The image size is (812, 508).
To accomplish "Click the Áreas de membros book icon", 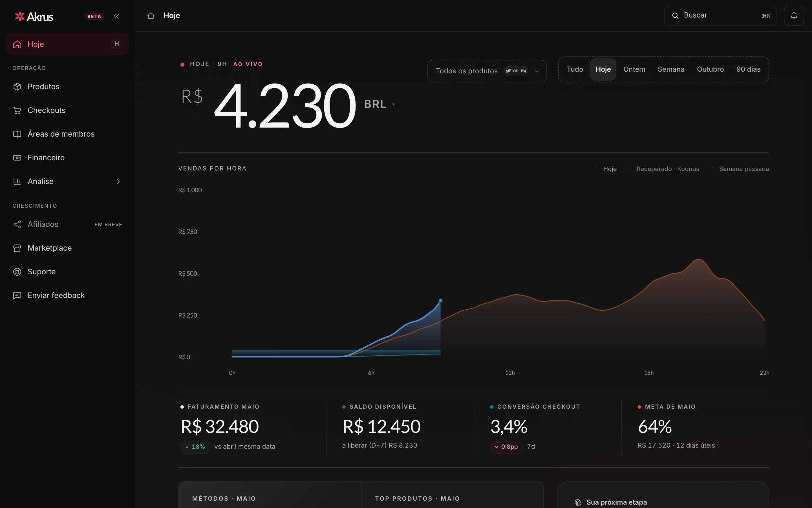I will [17, 134].
